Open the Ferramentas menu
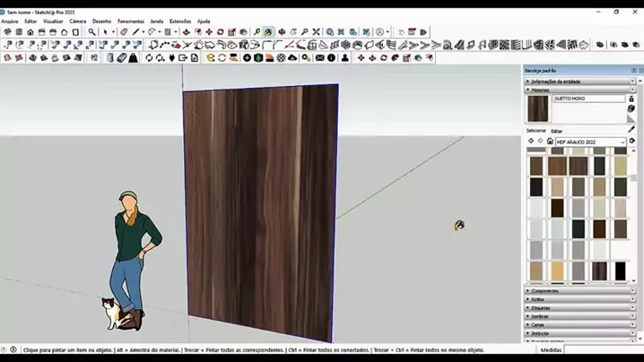The width and height of the screenshot is (644, 362). click(130, 21)
